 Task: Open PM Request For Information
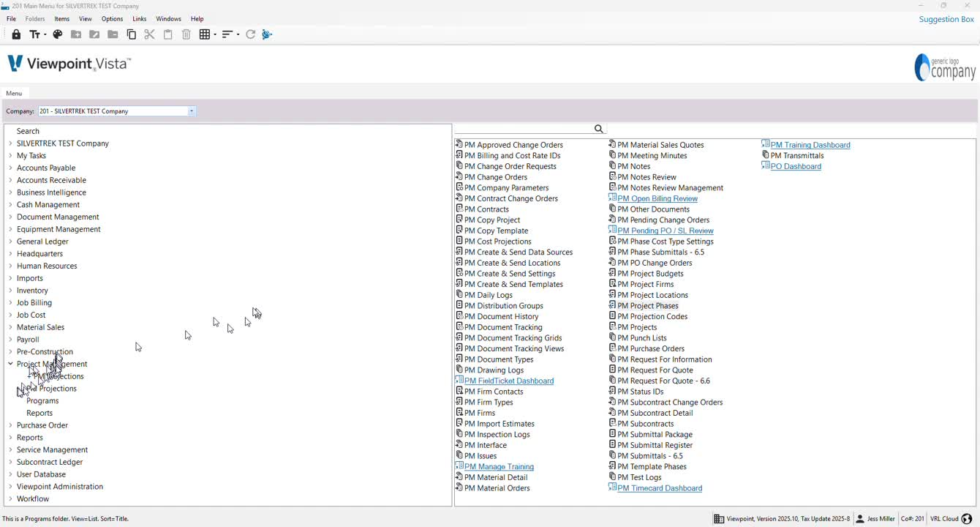coord(665,359)
